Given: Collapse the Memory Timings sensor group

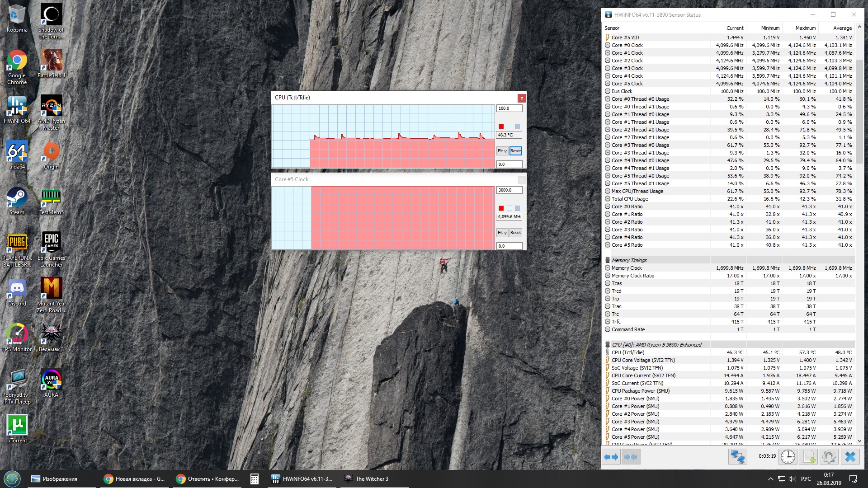Looking at the screenshot, I should tap(629, 260).
